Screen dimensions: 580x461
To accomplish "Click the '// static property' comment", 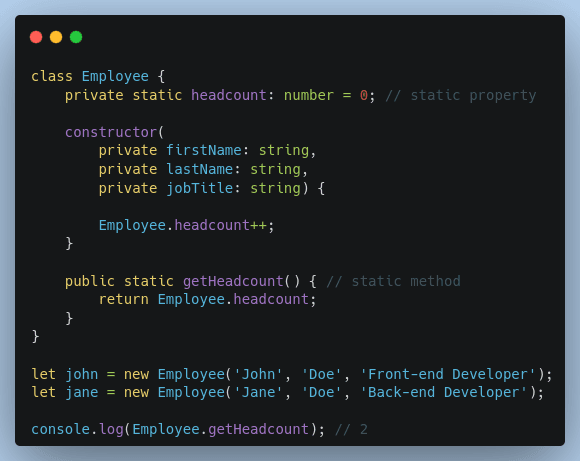I will [461, 95].
